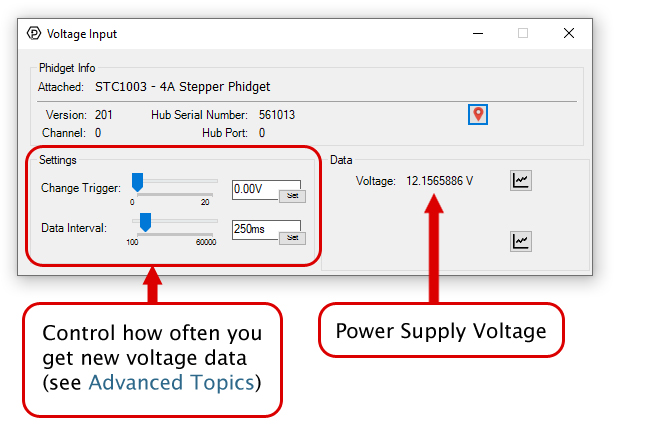Close the Voltage Input window
The width and height of the screenshot is (648, 425).
pos(568,33)
